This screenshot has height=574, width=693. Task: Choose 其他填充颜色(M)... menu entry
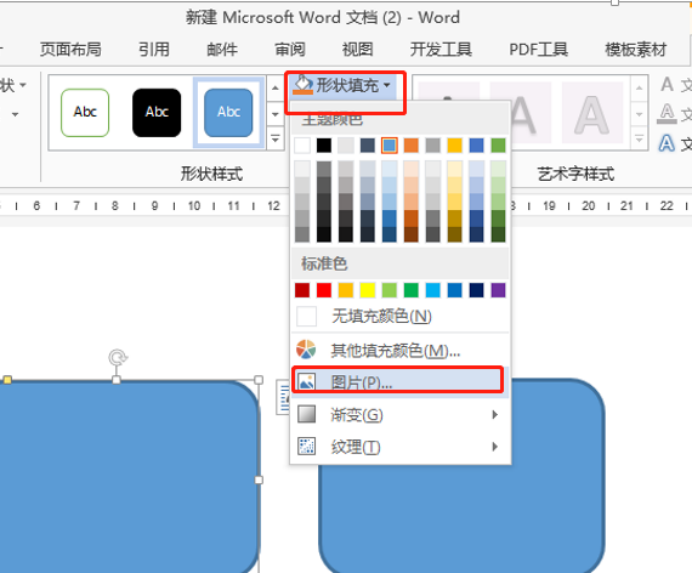point(395,350)
